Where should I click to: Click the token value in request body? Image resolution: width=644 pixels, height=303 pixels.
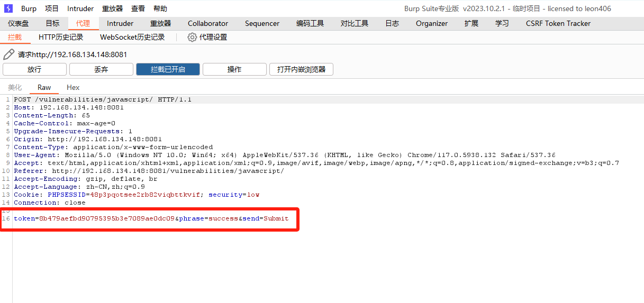point(107,218)
